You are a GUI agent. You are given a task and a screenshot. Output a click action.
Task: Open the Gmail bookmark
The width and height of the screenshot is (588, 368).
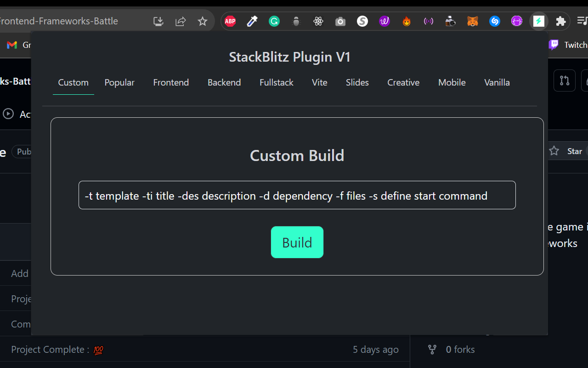tap(19, 45)
